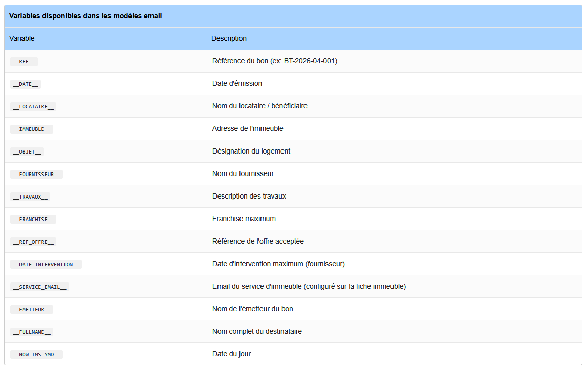Select the __DATE__ variable code

[26, 84]
